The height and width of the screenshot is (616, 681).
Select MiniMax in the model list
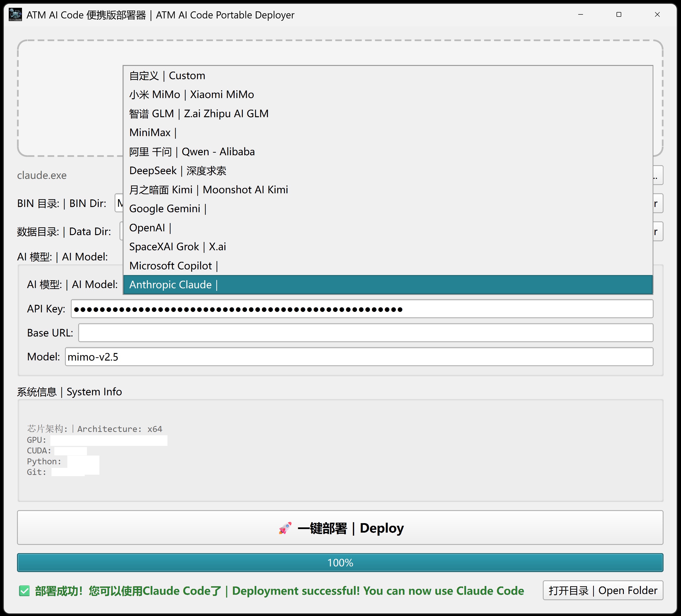pyautogui.click(x=388, y=133)
